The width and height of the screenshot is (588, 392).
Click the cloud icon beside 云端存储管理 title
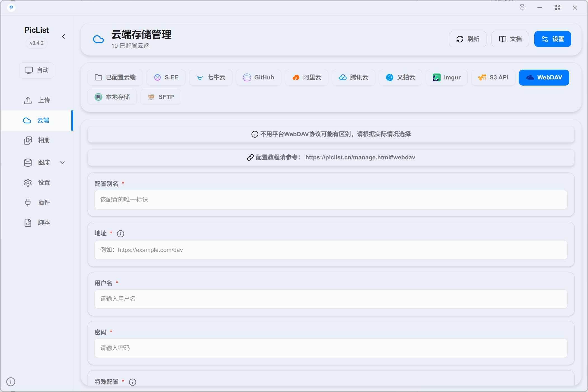coord(98,39)
